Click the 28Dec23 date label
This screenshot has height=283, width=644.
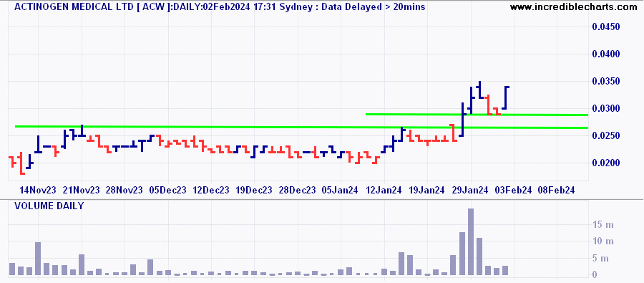coord(298,191)
